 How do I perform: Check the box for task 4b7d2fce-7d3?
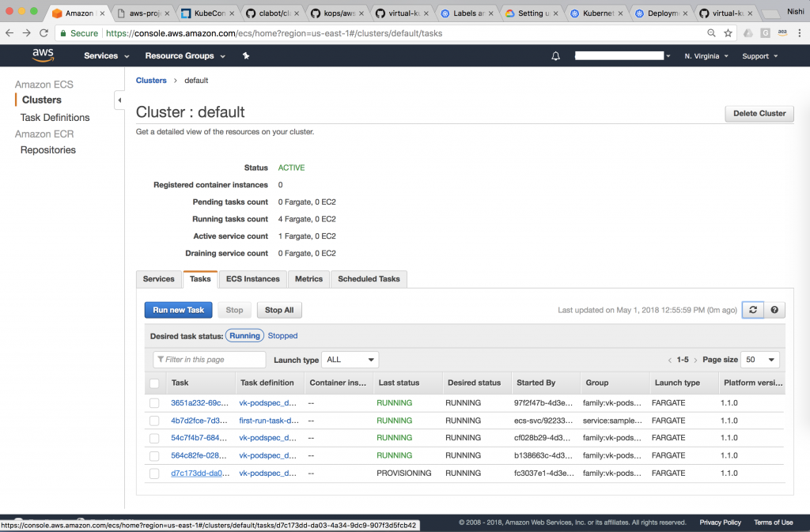154,421
